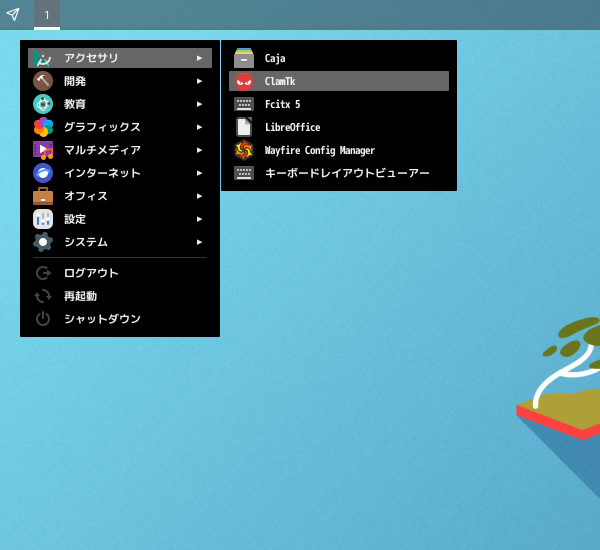This screenshot has width=600, height=550.
Task: Click the マルチメディア play icon
Action: point(43,150)
